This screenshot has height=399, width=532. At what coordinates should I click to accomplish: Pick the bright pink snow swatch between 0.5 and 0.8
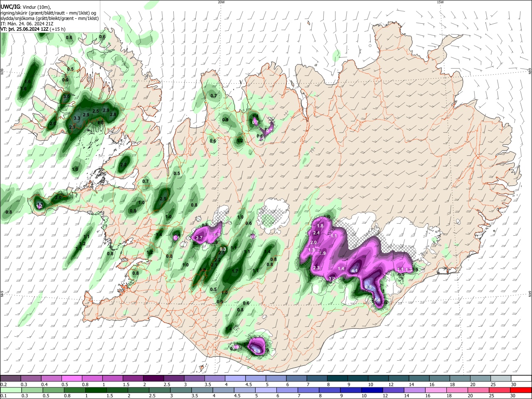[71, 378]
